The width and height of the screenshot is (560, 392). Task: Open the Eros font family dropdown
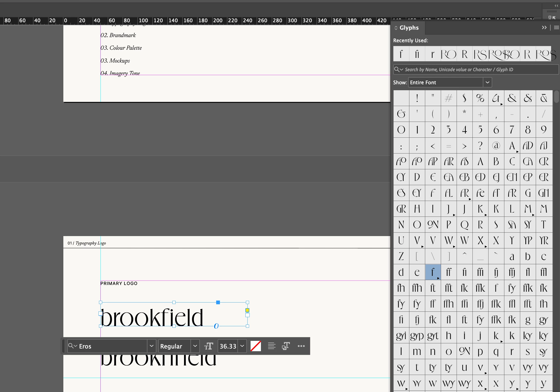[x=152, y=346]
